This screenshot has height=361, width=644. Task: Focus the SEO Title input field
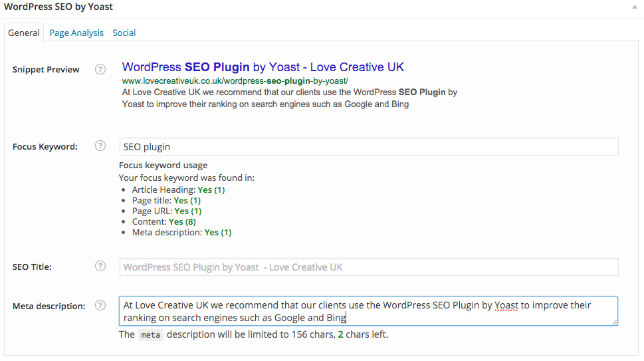(369, 267)
